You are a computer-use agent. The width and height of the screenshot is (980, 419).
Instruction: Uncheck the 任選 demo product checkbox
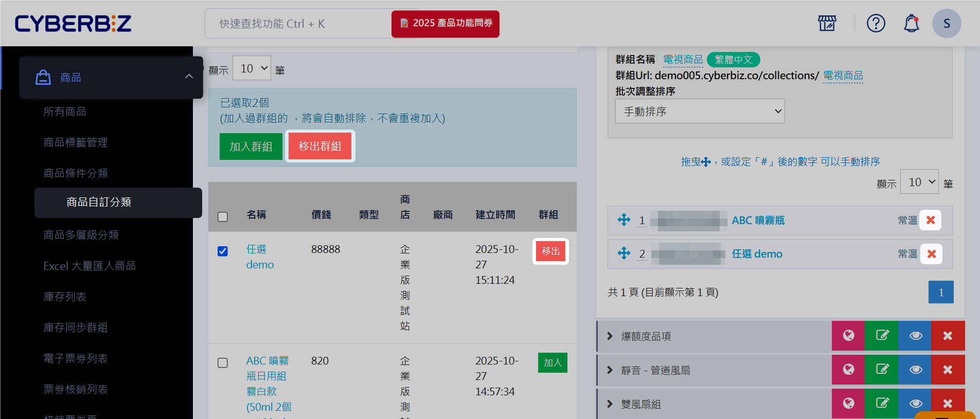(x=223, y=251)
